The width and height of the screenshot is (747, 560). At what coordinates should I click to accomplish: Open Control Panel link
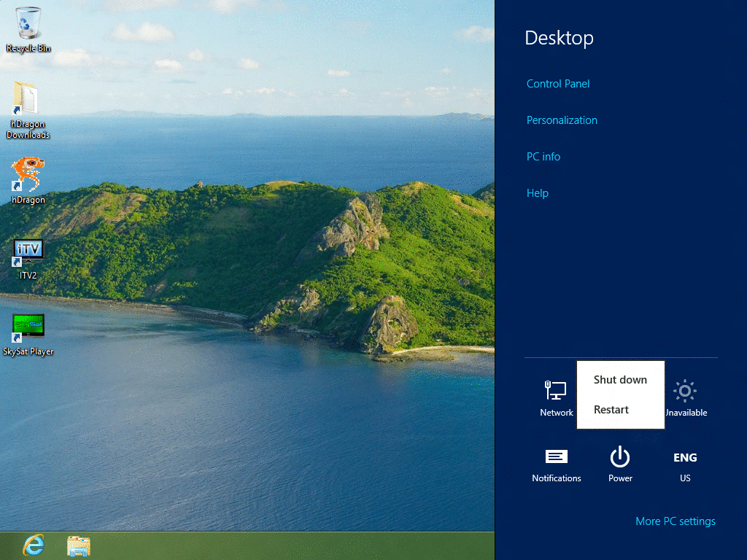coord(558,84)
